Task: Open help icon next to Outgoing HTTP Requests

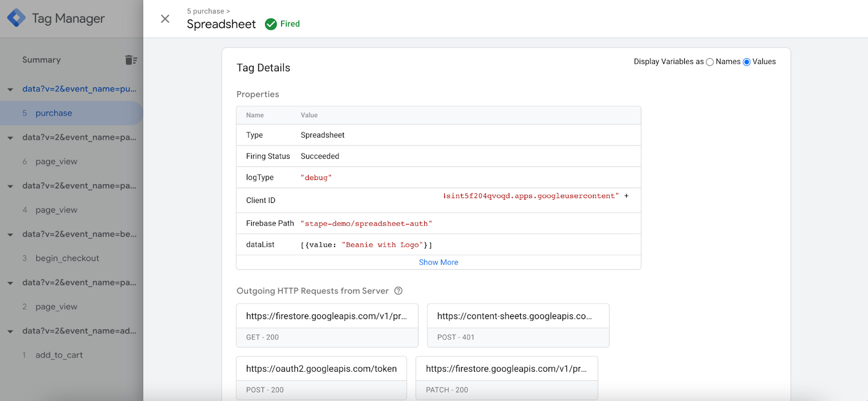Action: [398, 291]
